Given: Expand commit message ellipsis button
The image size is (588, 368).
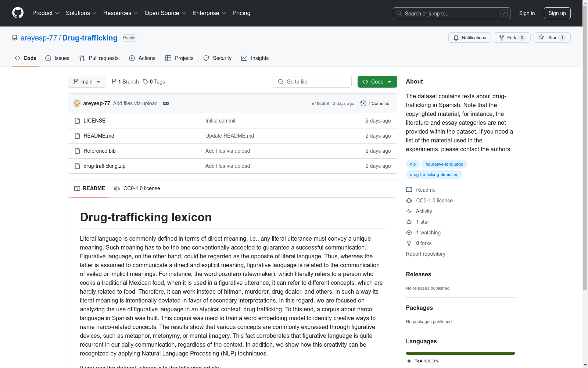Looking at the screenshot, I should click(x=166, y=103).
